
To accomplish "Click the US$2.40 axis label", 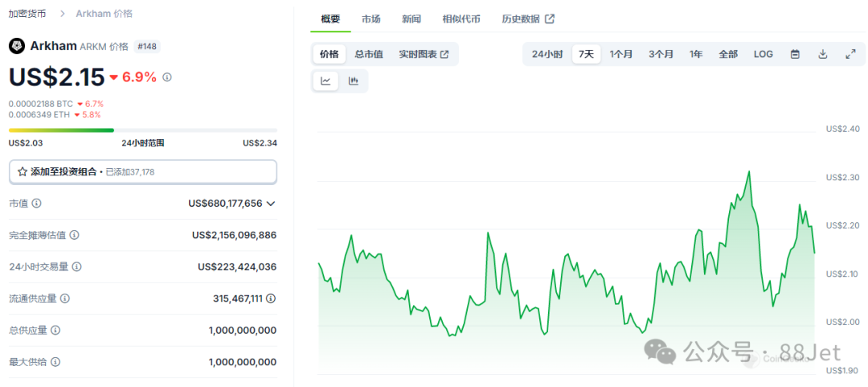I will (x=842, y=129).
